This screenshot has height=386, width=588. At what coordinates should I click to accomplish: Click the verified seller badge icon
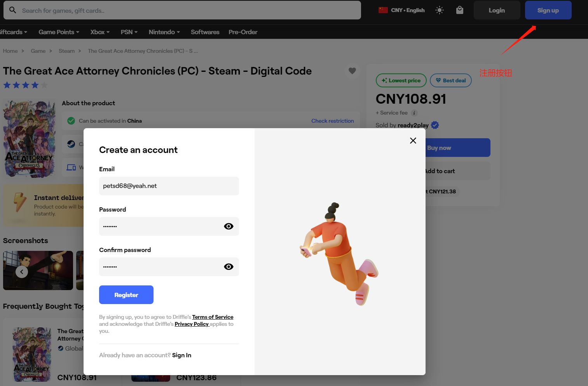[x=435, y=125]
